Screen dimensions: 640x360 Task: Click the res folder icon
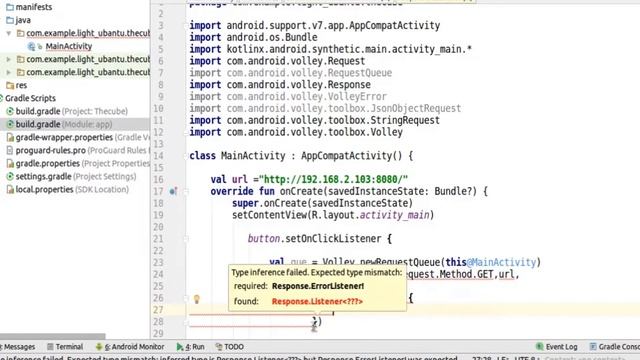(10, 85)
